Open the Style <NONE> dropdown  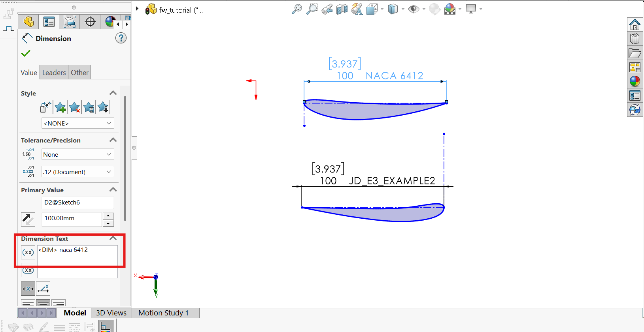[x=77, y=123]
